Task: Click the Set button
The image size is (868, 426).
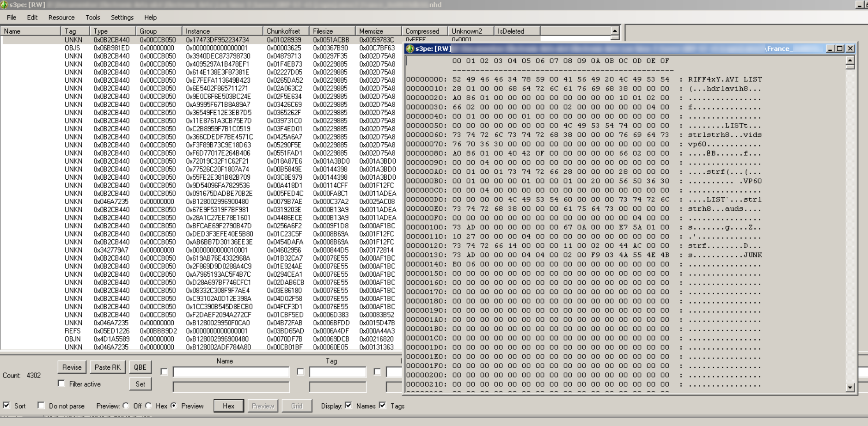Action: (141, 384)
